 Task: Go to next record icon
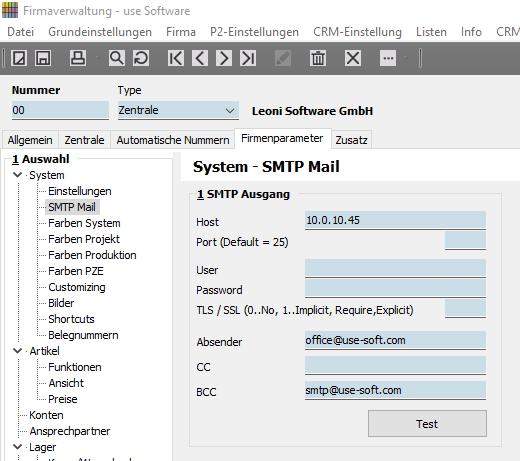pos(224,58)
